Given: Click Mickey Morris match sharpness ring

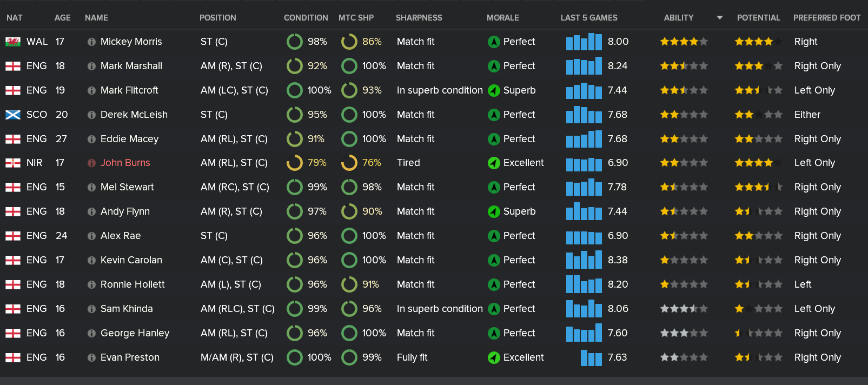Looking at the screenshot, I should (349, 42).
